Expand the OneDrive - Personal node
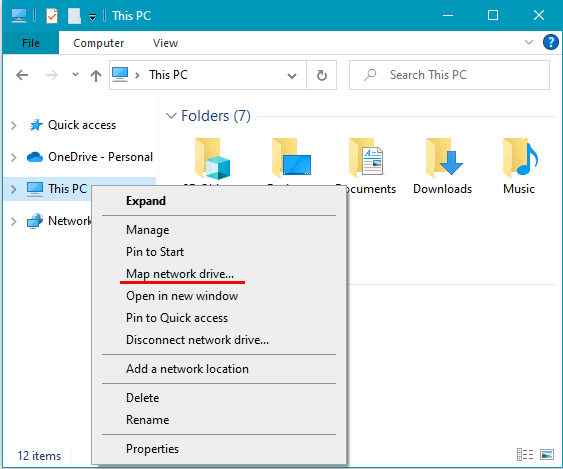 pyautogui.click(x=14, y=157)
